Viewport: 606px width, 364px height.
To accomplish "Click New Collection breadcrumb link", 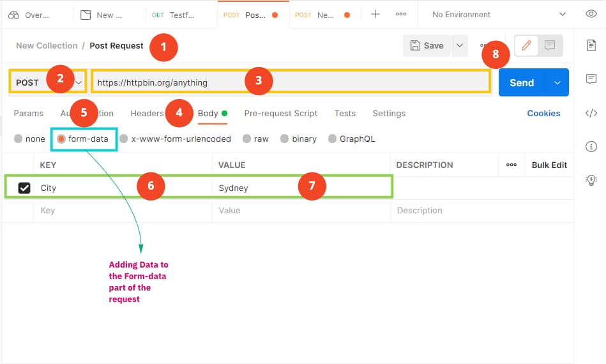I will pos(47,45).
